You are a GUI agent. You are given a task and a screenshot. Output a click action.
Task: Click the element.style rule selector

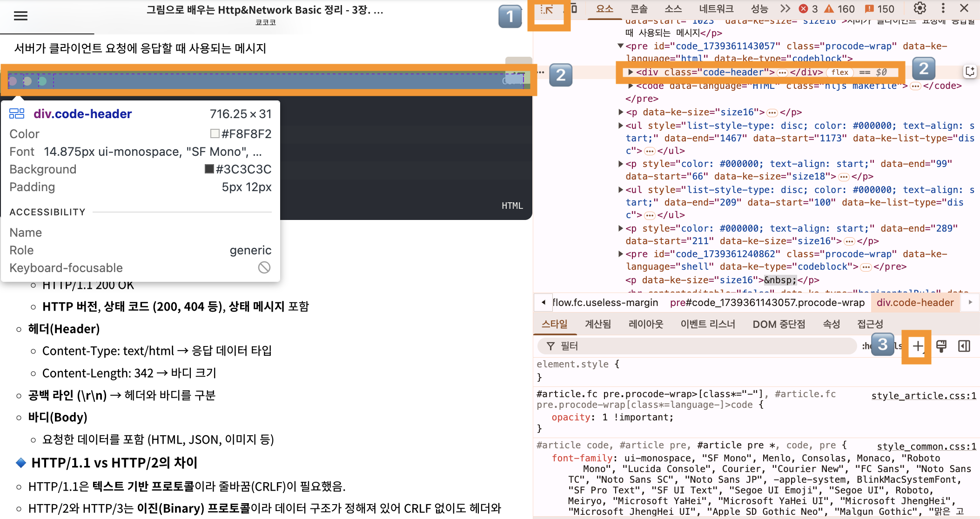pyautogui.click(x=572, y=364)
